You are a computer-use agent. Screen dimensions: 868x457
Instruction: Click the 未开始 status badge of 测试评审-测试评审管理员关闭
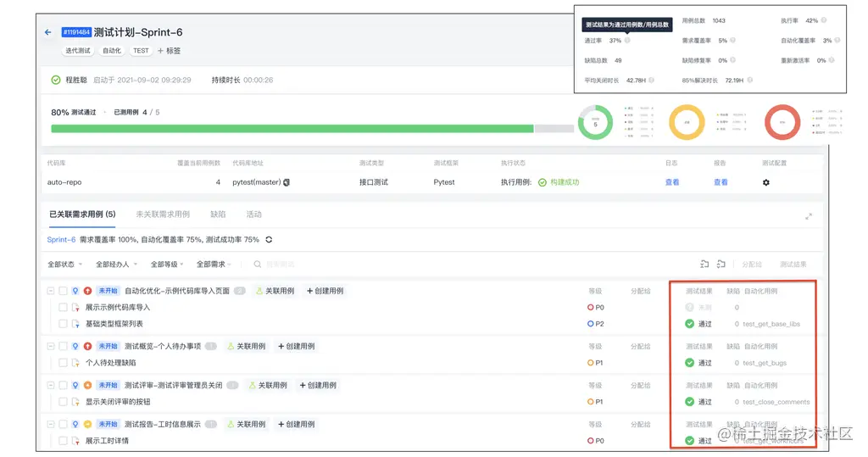coord(108,385)
